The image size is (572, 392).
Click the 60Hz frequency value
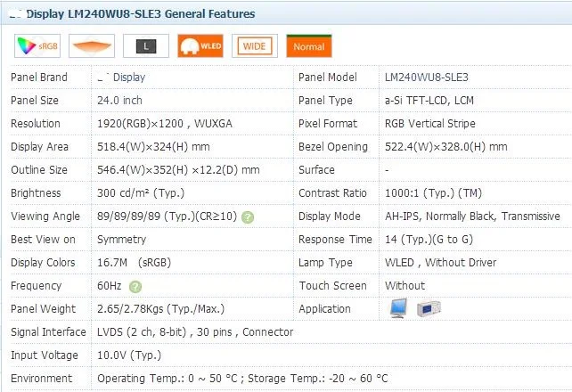coord(109,285)
